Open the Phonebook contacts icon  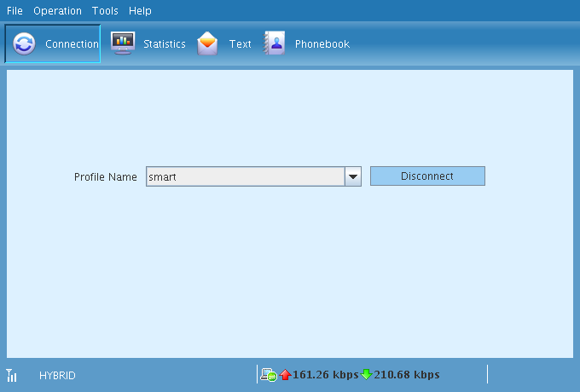[275, 43]
